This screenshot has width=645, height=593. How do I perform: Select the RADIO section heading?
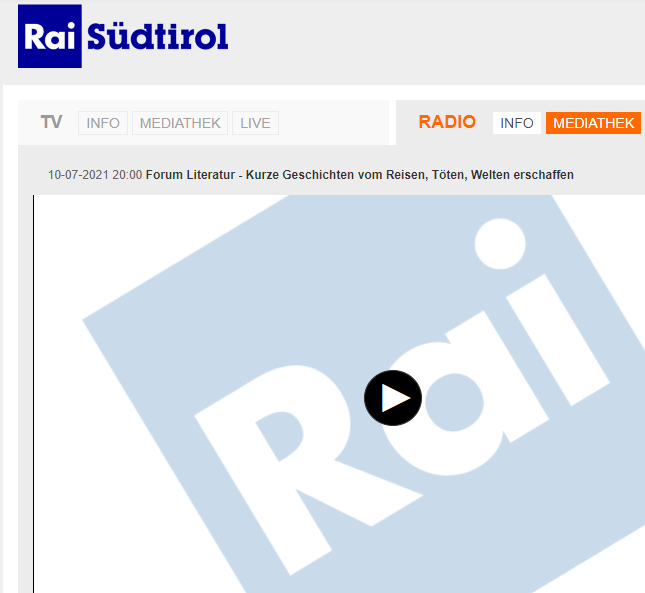click(447, 122)
